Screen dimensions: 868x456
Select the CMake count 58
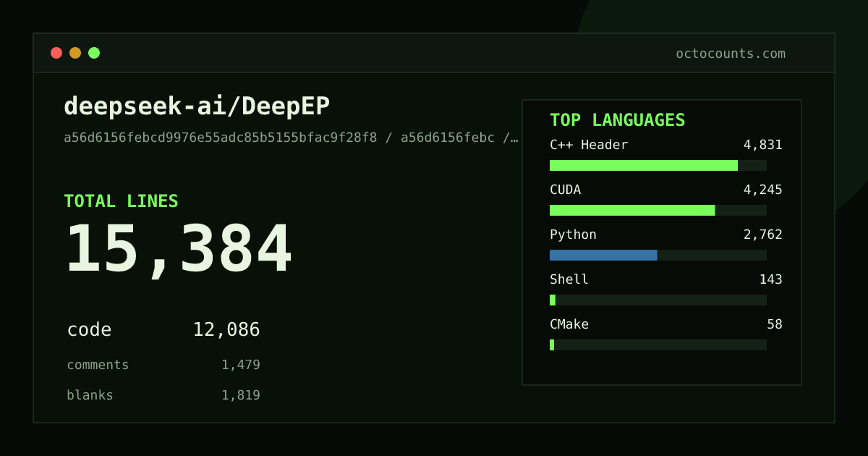point(775,324)
